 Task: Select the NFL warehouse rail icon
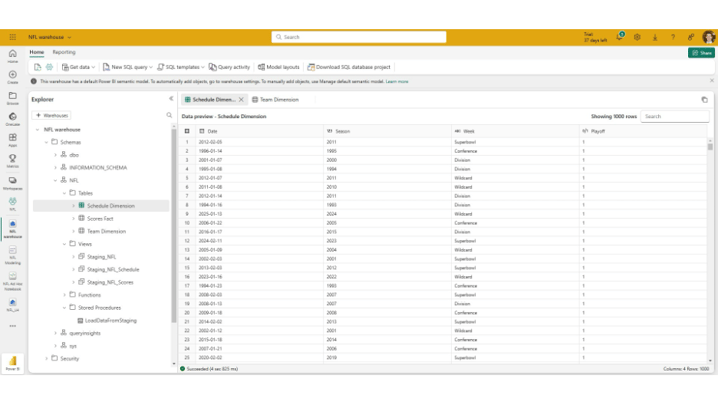click(x=13, y=229)
